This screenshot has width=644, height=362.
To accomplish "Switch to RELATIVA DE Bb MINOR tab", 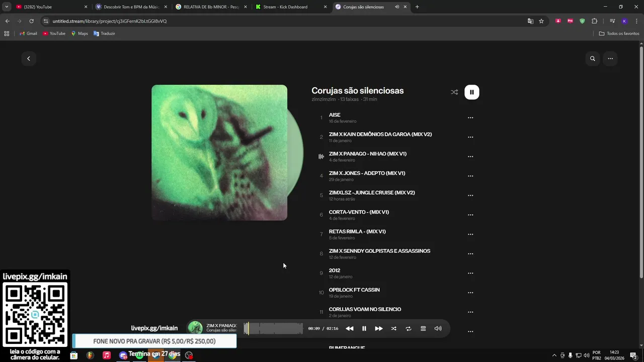I will pyautogui.click(x=211, y=7).
